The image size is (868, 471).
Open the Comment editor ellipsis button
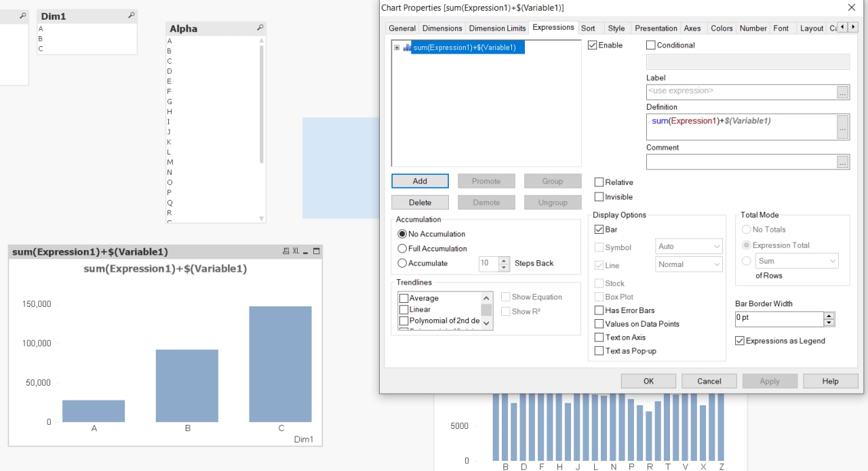pos(843,162)
